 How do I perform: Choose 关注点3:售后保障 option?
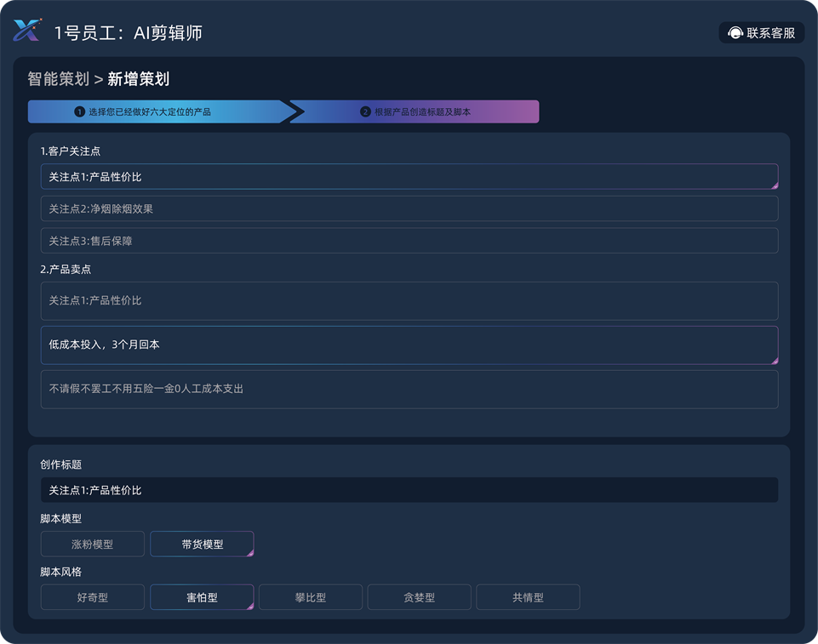coord(409,241)
